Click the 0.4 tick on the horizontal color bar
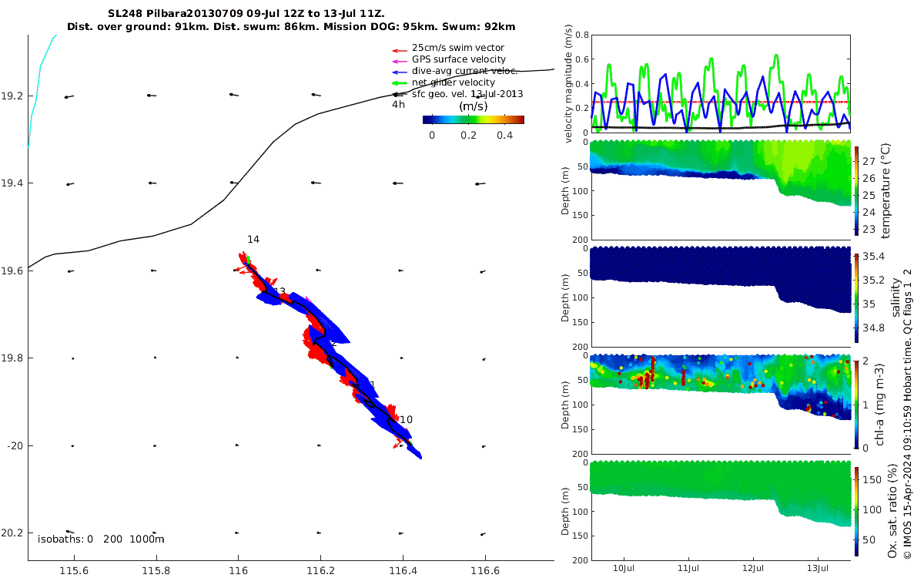The width and height of the screenshot is (924, 578). point(504,135)
